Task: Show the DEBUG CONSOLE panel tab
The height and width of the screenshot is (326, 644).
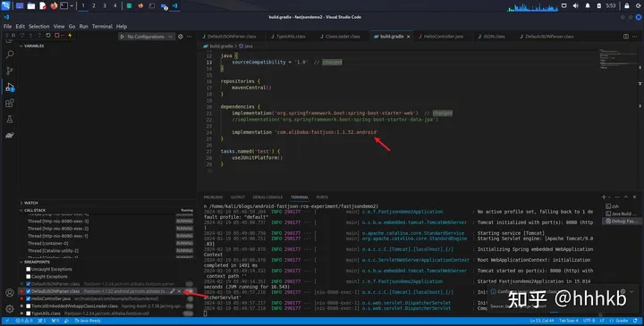Action: click(x=267, y=197)
